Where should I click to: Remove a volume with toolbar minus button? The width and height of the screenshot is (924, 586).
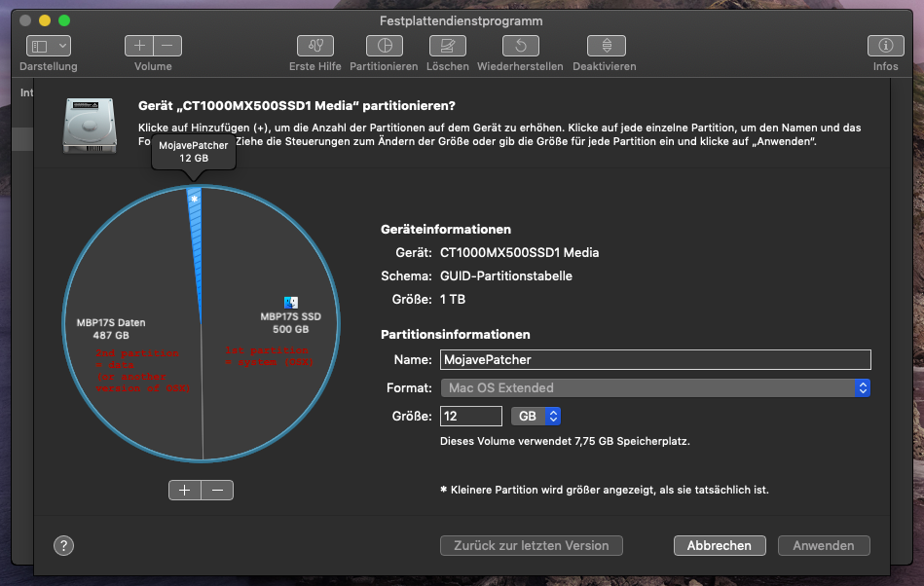[x=167, y=46]
